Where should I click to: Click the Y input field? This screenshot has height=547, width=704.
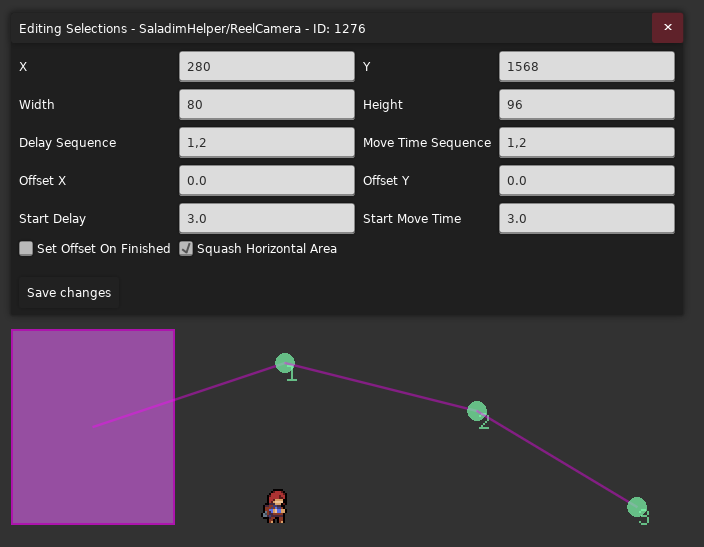pos(586,66)
